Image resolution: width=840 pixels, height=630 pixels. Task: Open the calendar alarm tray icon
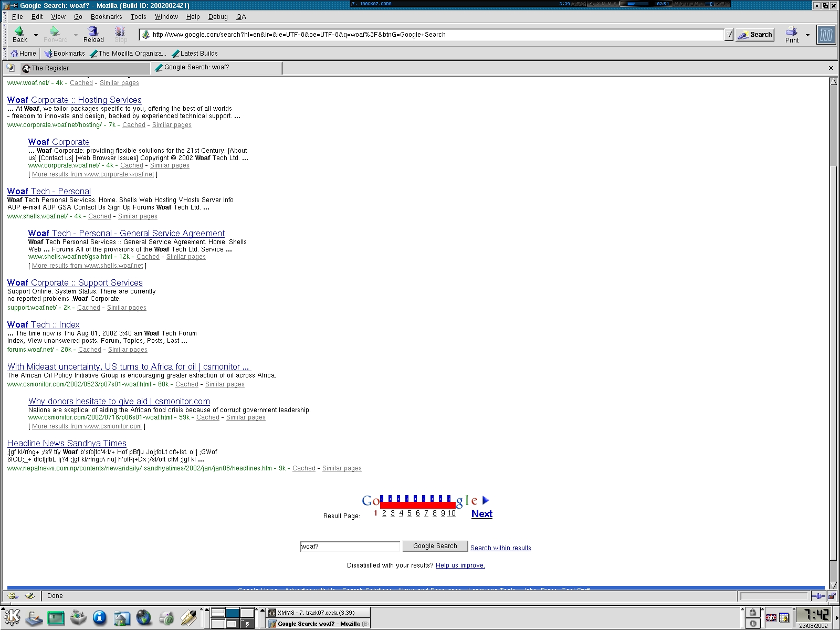[x=784, y=618]
